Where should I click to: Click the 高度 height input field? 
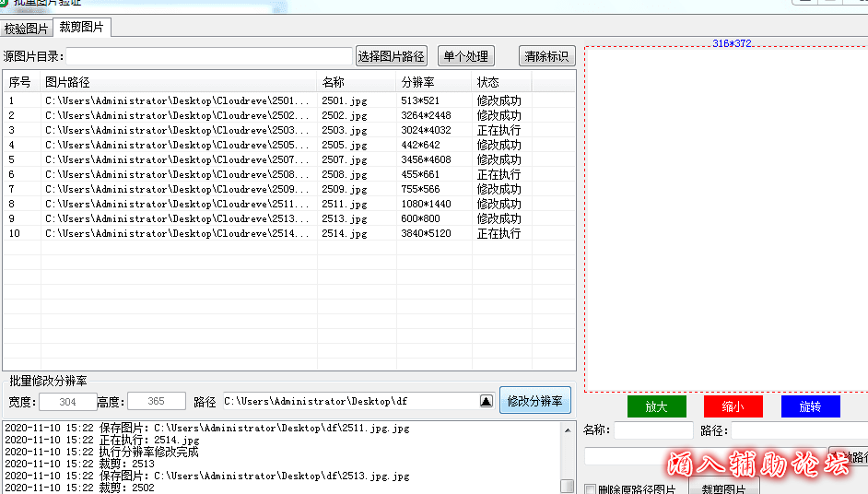(156, 402)
